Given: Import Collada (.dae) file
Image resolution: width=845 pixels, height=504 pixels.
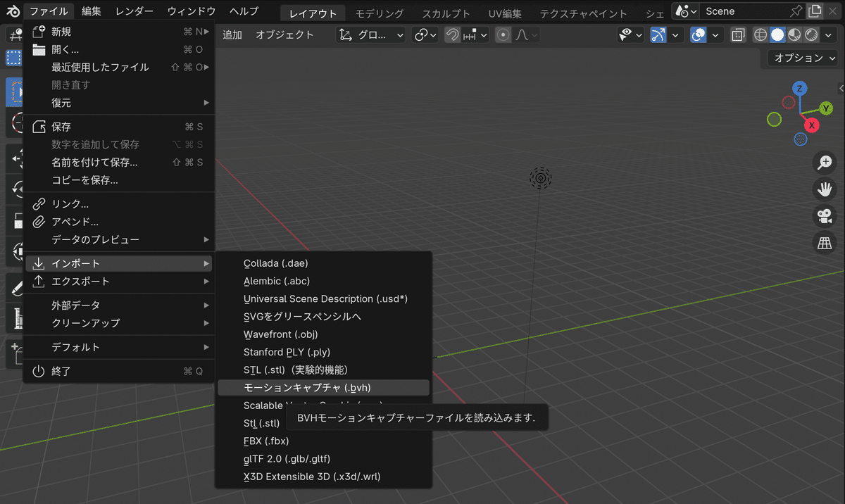Looking at the screenshot, I should pos(324,263).
